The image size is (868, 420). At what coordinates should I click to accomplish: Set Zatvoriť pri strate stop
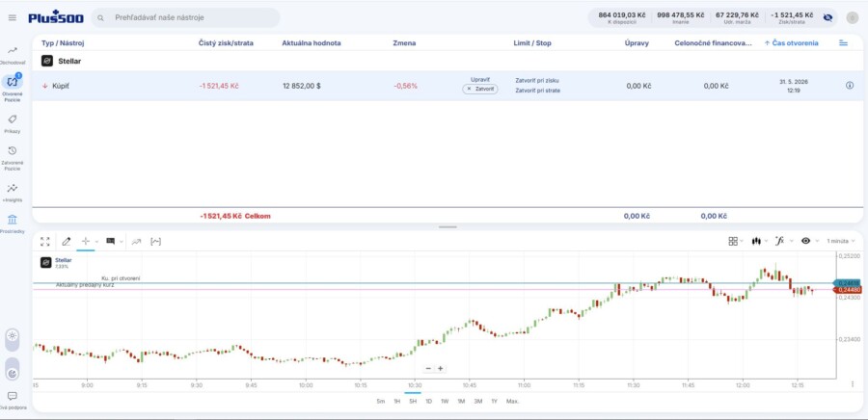point(537,91)
